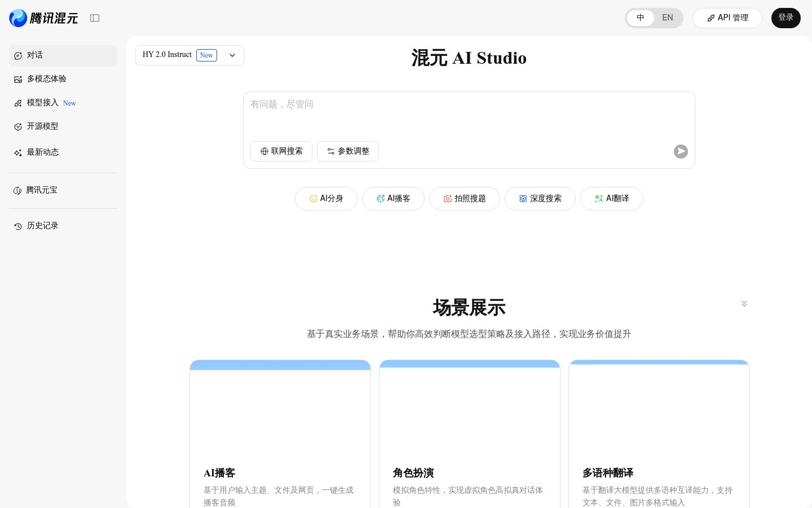The height and width of the screenshot is (508, 812).
Task: View 最新动态 in the sidebar
Action: click(63, 152)
